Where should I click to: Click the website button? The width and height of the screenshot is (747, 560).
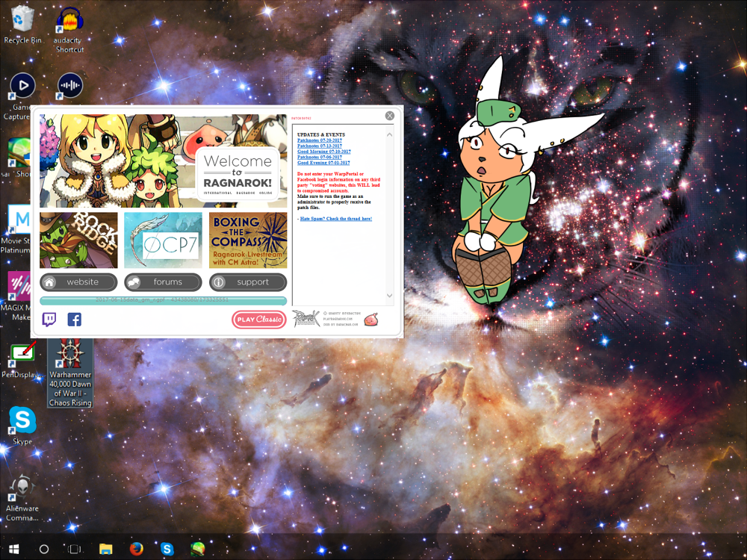[x=78, y=282]
